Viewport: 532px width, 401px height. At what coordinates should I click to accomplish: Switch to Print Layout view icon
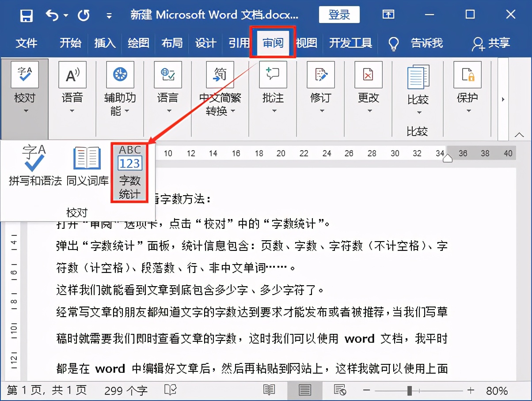click(304, 390)
